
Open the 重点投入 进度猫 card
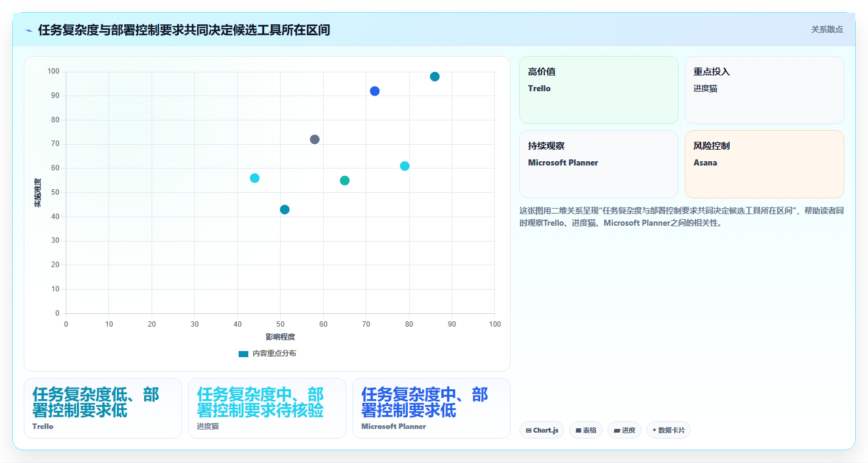(x=765, y=90)
